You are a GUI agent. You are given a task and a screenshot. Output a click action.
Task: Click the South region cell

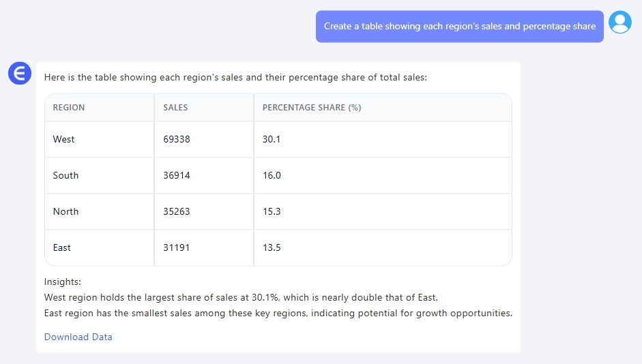65,175
